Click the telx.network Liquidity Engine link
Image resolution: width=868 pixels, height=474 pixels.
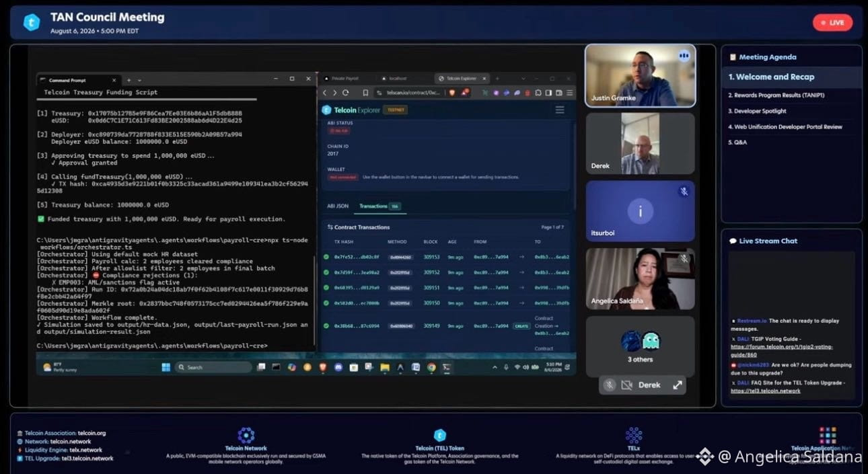(85, 450)
